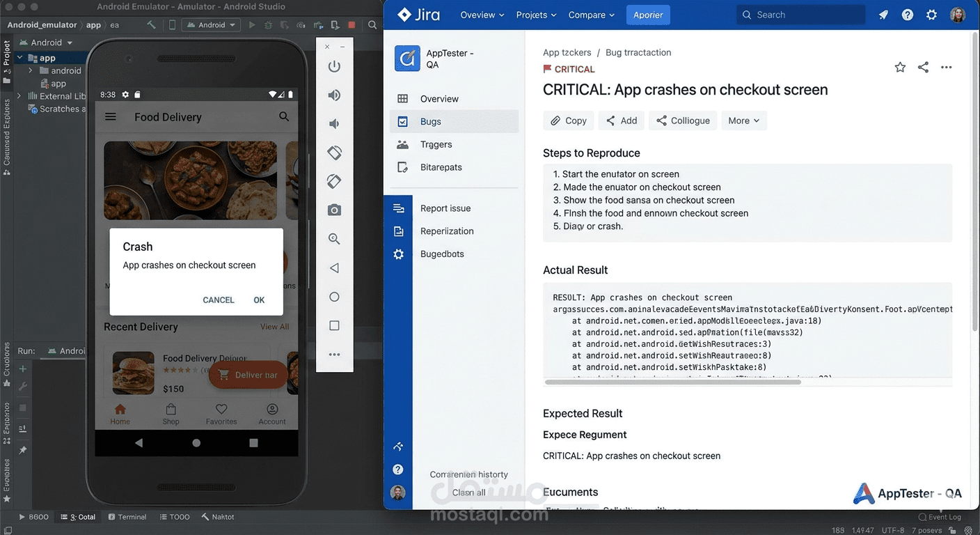Open View All under Recent Delivery
The image size is (980, 535).
[x=274, y=326]
